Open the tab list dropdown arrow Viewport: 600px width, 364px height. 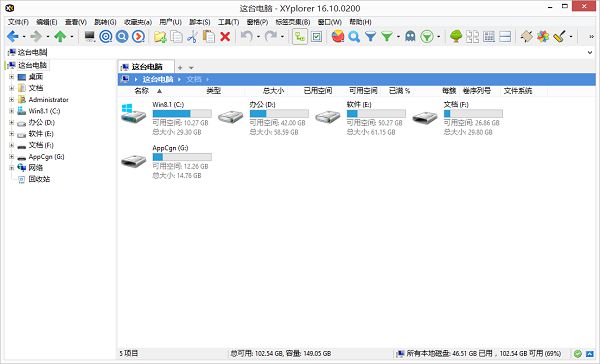(x=191, y=68)
